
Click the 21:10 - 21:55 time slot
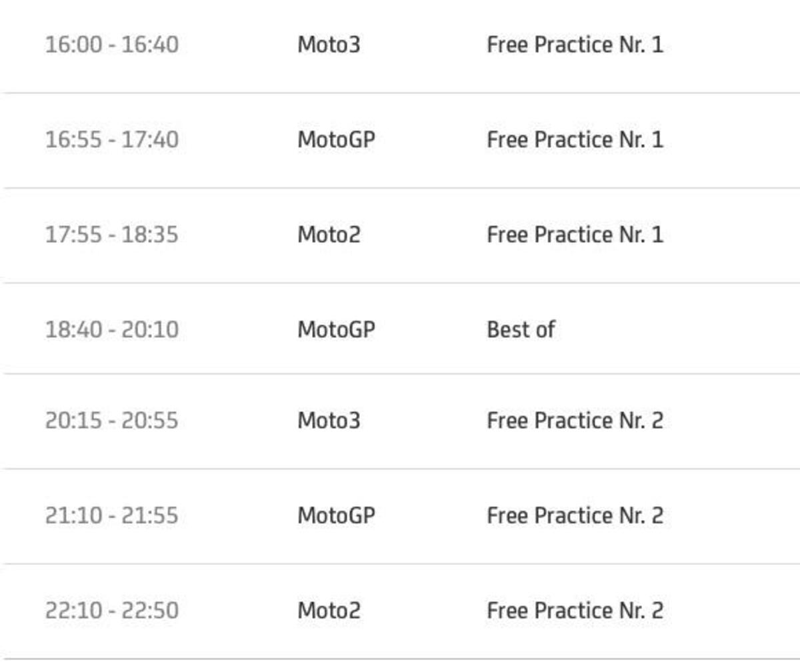click(111, 515)
